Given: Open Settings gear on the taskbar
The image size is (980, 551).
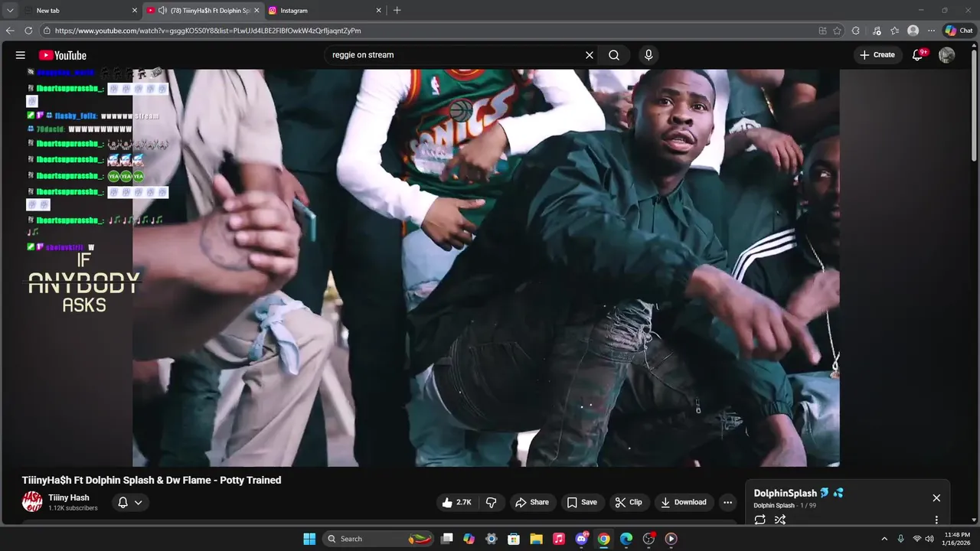Looking at the screenshot, I should pos(492,539).
